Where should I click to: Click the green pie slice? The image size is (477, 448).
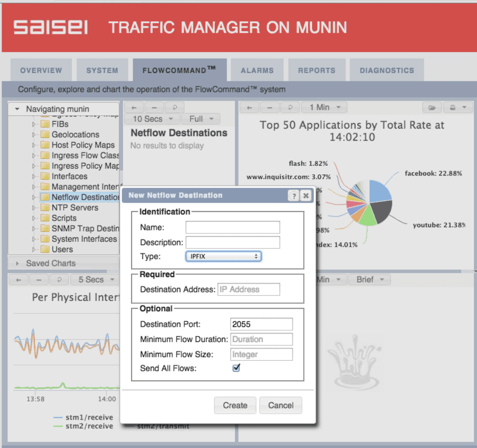(x=368, y=216)
